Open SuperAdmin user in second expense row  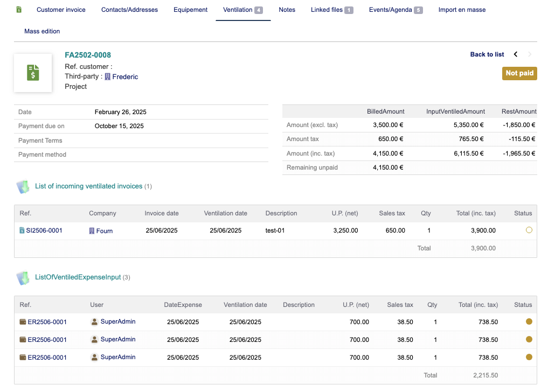[x=117, y=340]
